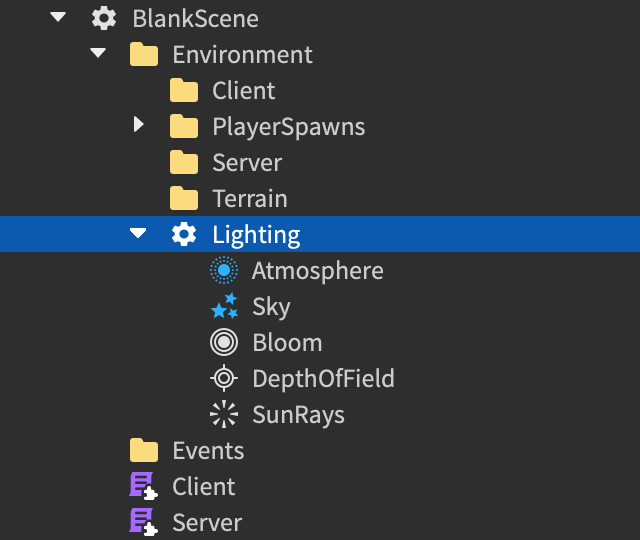This screenshot has width=640, height=540.
Task: Expand the PlayerSpawns folder arrow
Action: tap(138, 126)
